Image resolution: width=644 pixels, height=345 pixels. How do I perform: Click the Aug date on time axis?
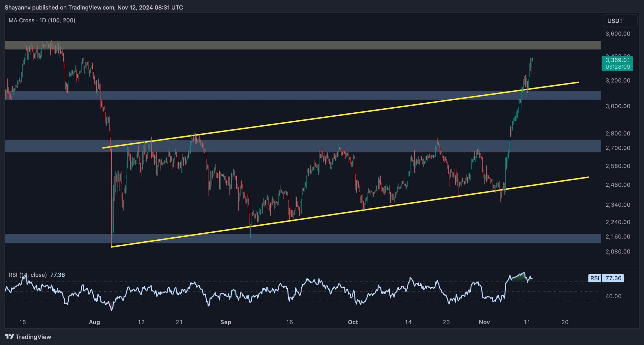click(x=94, y=322)
